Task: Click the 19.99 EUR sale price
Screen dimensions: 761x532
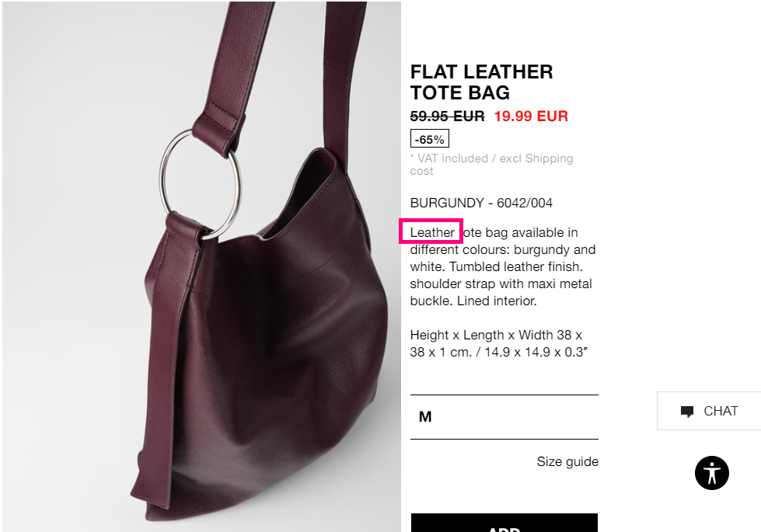Action: pos(531,116)
